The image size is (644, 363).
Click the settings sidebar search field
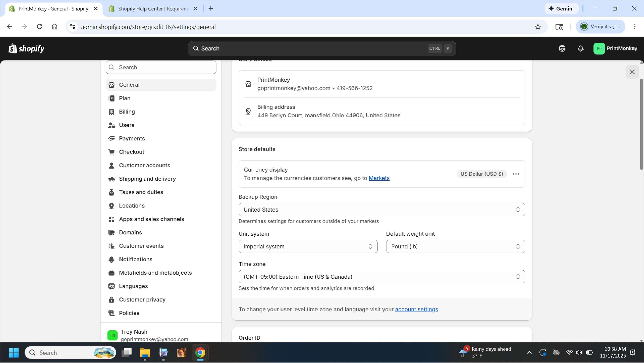click(x=161, y=67)
